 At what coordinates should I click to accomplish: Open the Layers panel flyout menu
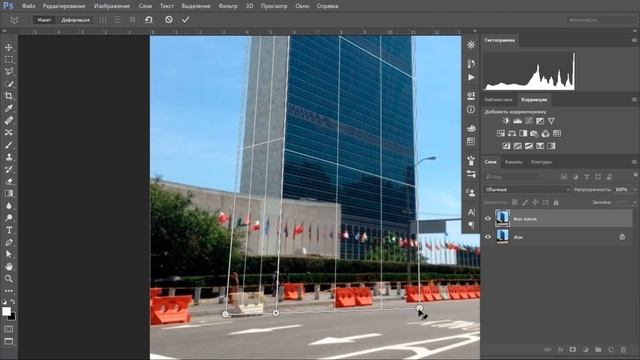(634, 162)
